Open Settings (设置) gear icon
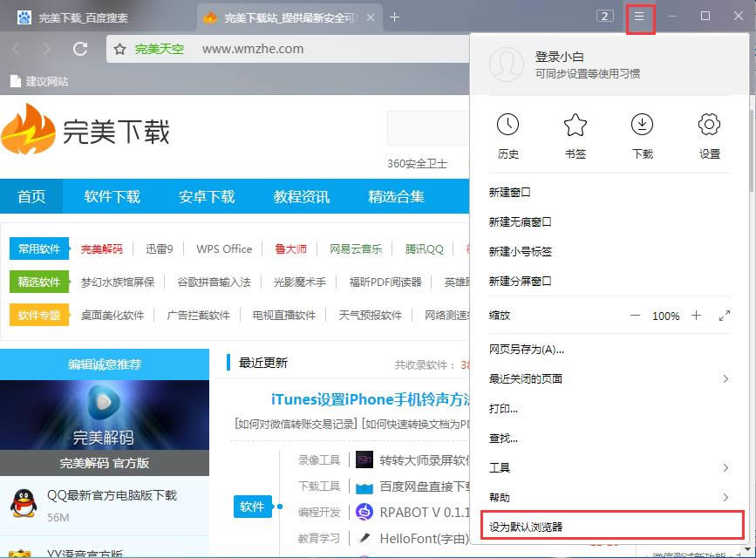 click(709, 126)
